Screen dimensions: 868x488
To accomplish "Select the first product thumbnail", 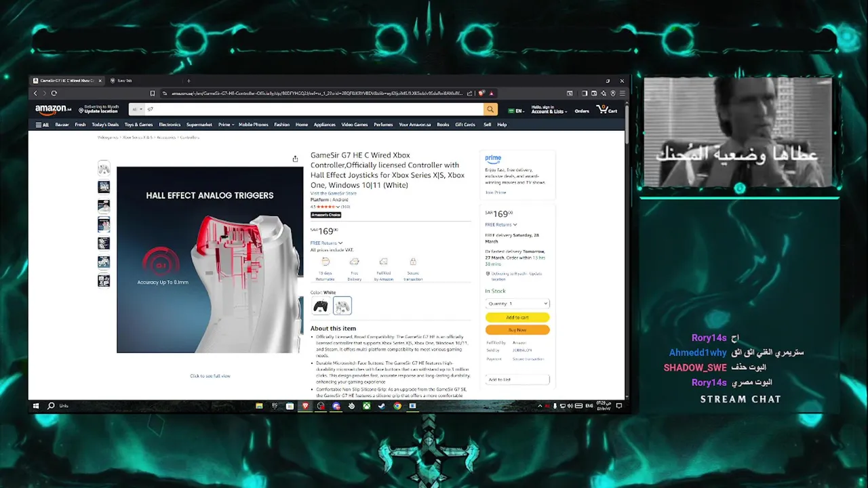I will pyautogui.click(x=104, y=167).
